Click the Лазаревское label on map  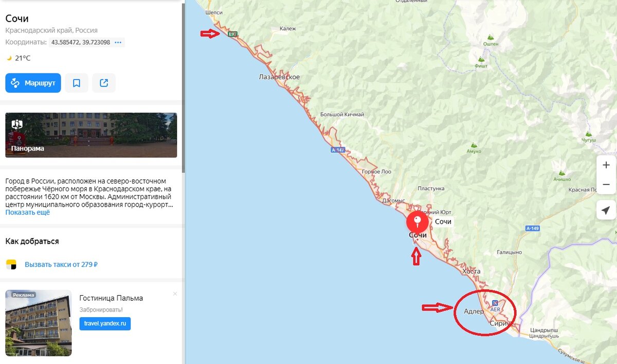coord(279,77)
